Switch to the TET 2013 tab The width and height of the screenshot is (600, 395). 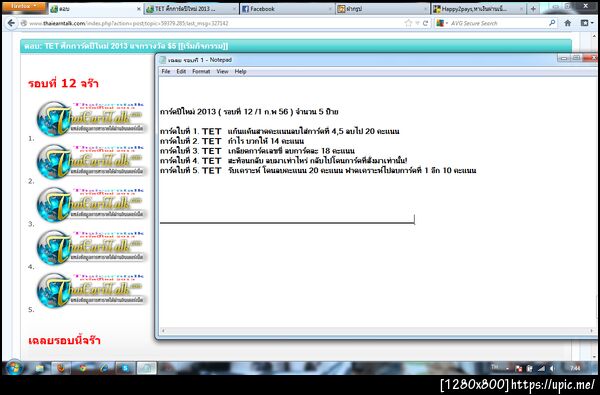click(x=191, y=8)
